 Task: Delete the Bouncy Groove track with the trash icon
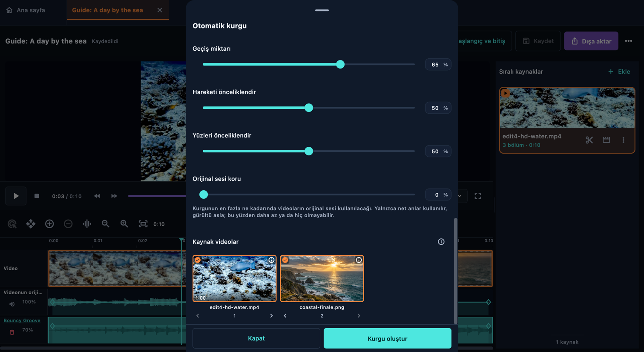coord(12,332)
